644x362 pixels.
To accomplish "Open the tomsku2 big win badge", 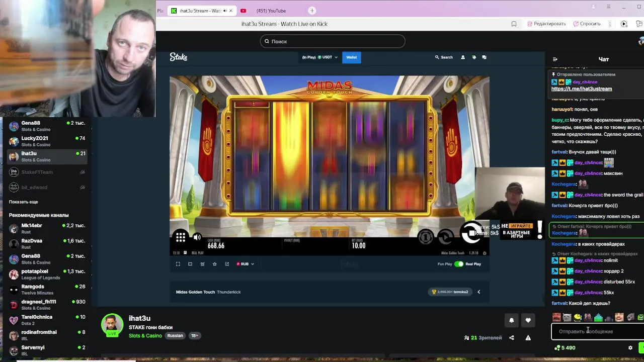I will click(x=451, y=292).
